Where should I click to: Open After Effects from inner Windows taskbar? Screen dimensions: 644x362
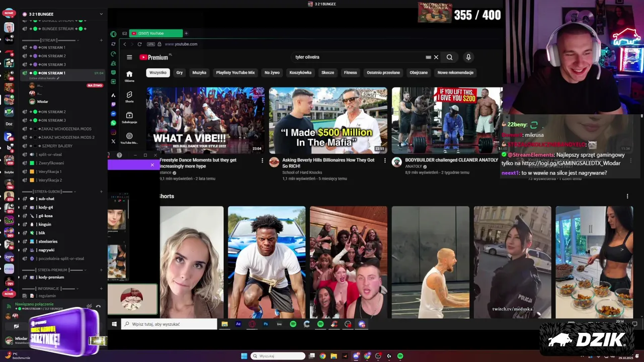point(238,324)
